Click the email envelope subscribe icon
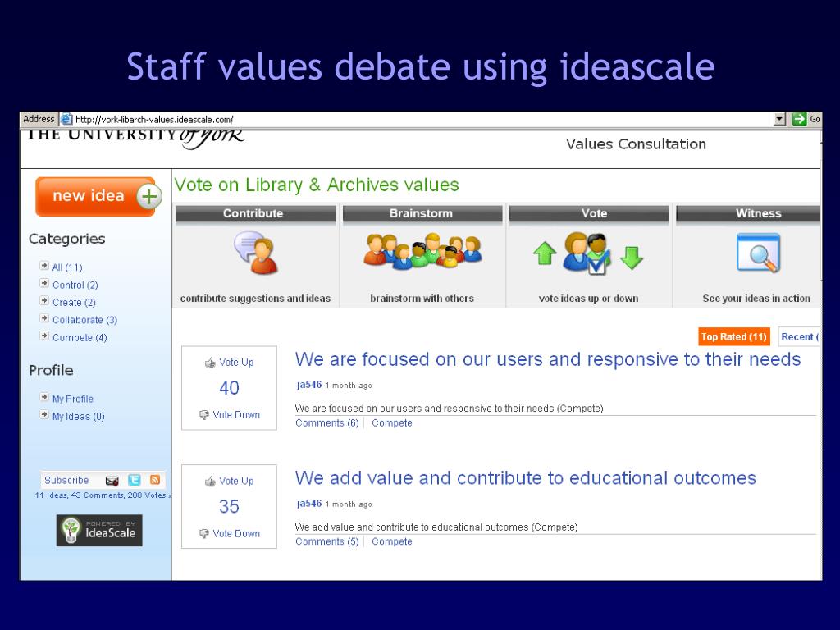Image resolution: width=840 pixels, height=630 pixels. (112, 481)
